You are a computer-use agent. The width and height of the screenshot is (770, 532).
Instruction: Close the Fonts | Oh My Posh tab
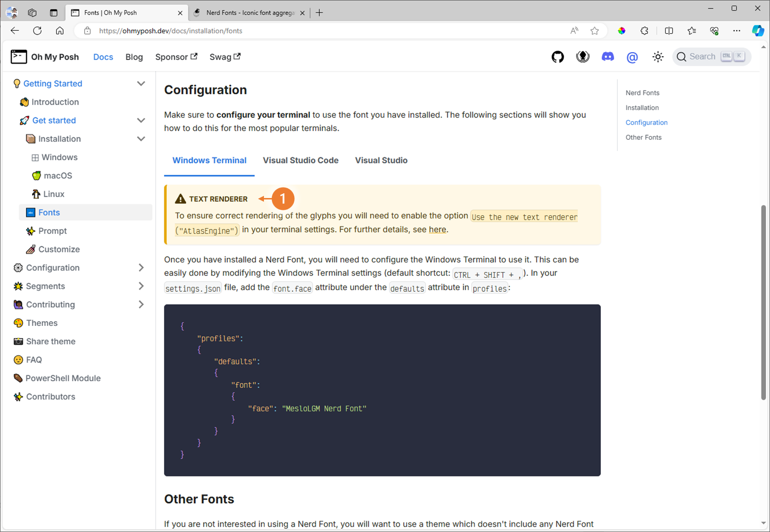point(180,13)
